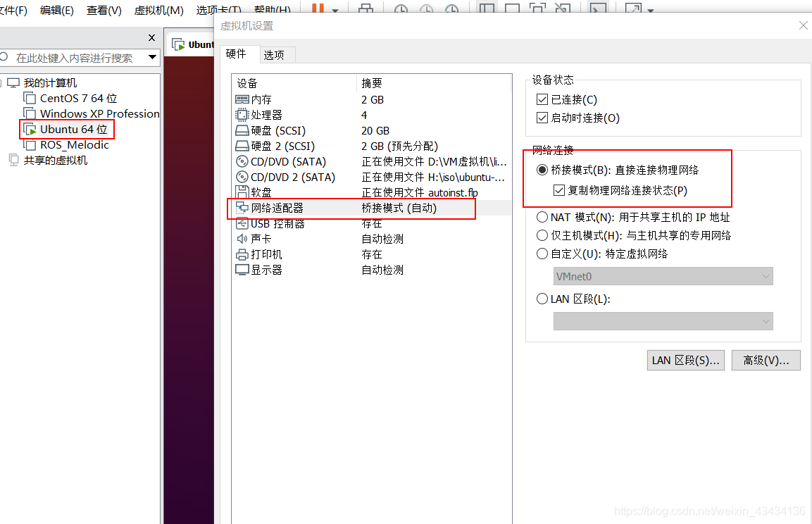Screen dimensions: 812x524
Task: Select the 内存 memory device icon
Action: click(x=242, y=99)
